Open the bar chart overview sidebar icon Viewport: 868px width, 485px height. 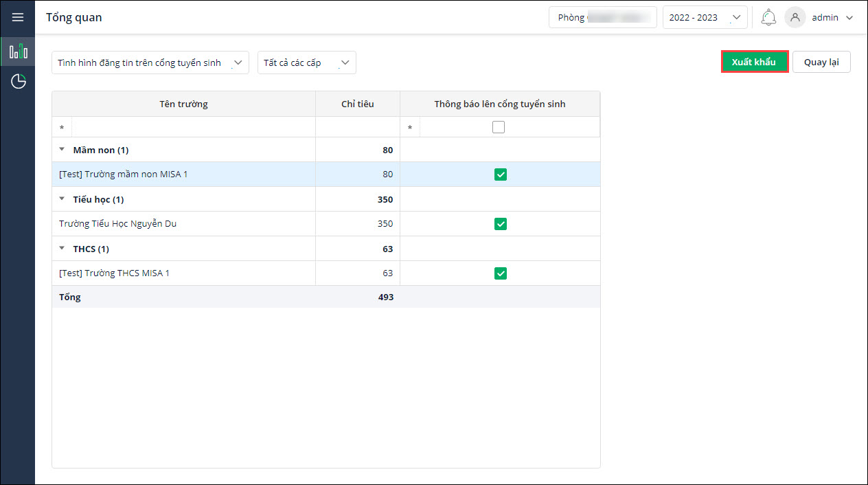[18, 52]
